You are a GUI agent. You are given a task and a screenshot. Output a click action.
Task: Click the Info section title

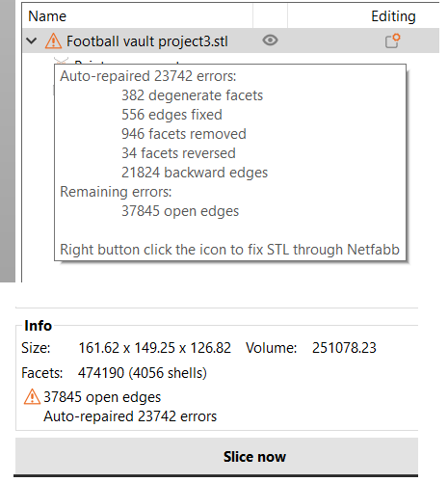[x=38, y=326]
